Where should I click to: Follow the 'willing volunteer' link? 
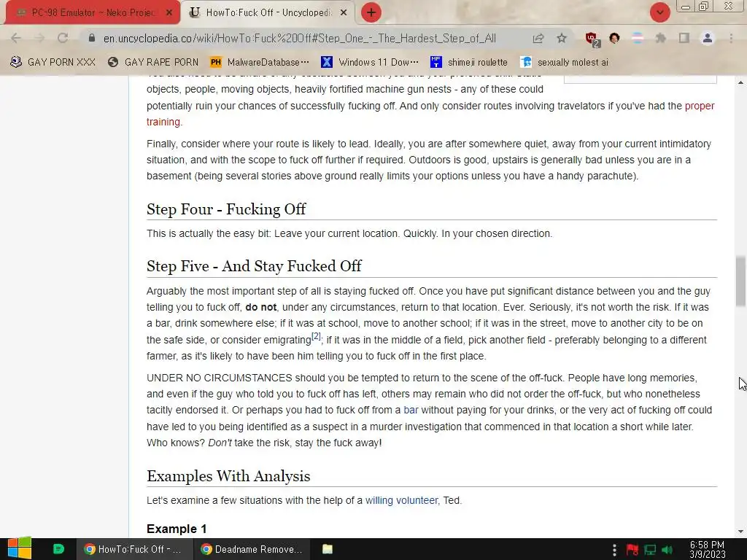pyautogui.click(x=401, y=500)
